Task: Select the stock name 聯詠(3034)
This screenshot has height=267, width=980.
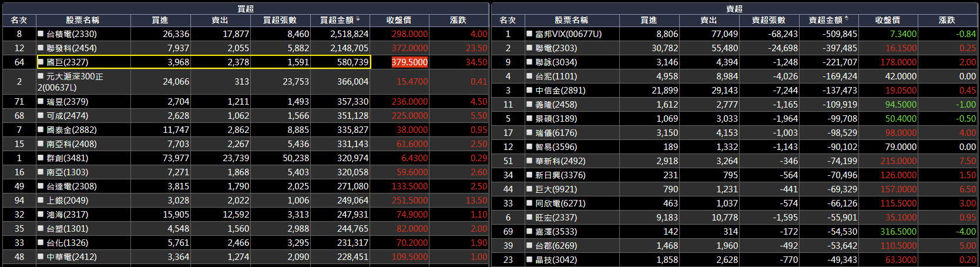Action: click(556, 62)
